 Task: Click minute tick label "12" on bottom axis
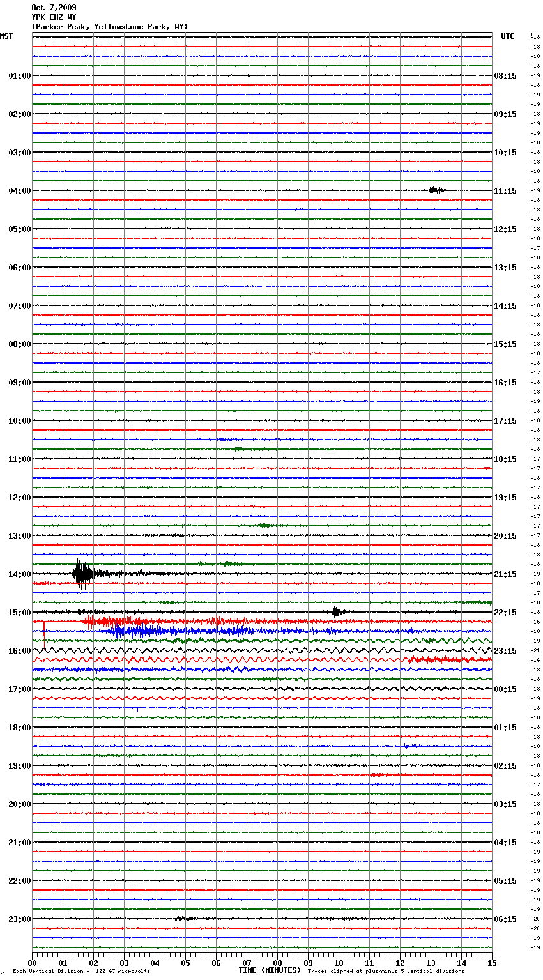(400, 963)
